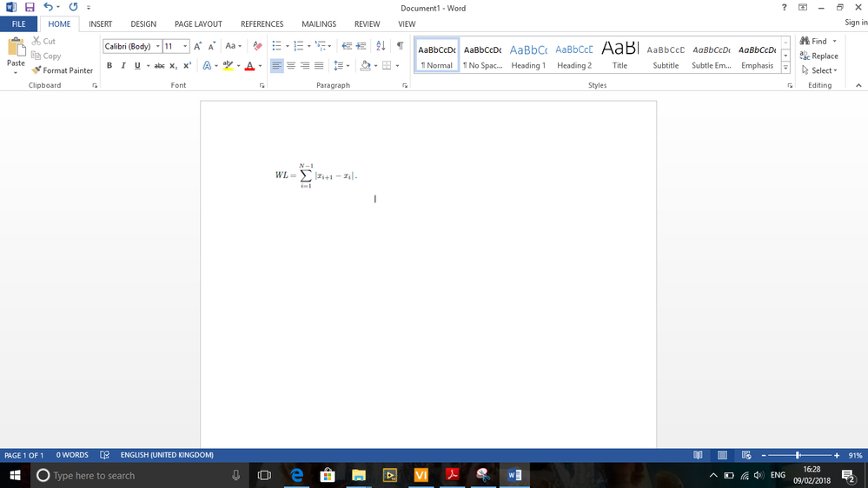Align text left

(x=277, y=66)
